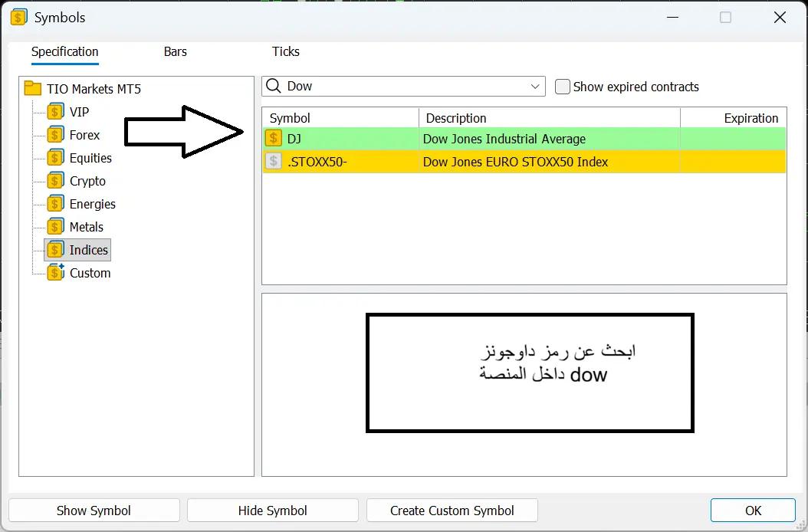This screenshot has height=532, width=808.
Task: Click into the Dow search field
Action: pyautogui.click(x=403, y=86)
